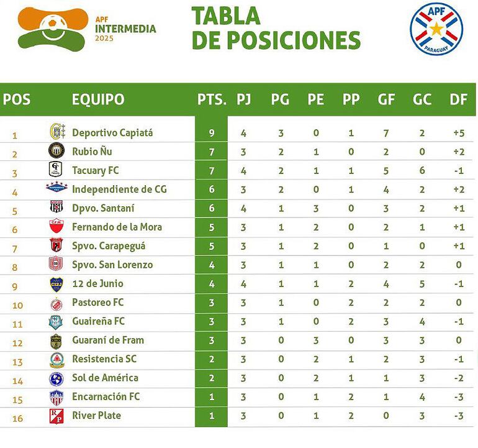This screenshot has width=478, height=448.
Task: Click the Rubio Ñu team crest
Action: pos(56,151)
